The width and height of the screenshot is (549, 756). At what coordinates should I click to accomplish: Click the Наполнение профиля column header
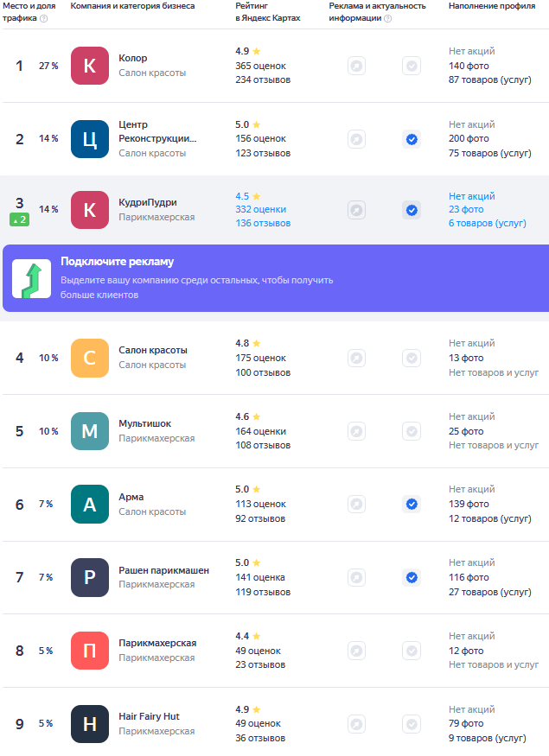pyautogui.click(x=492, y=6)
